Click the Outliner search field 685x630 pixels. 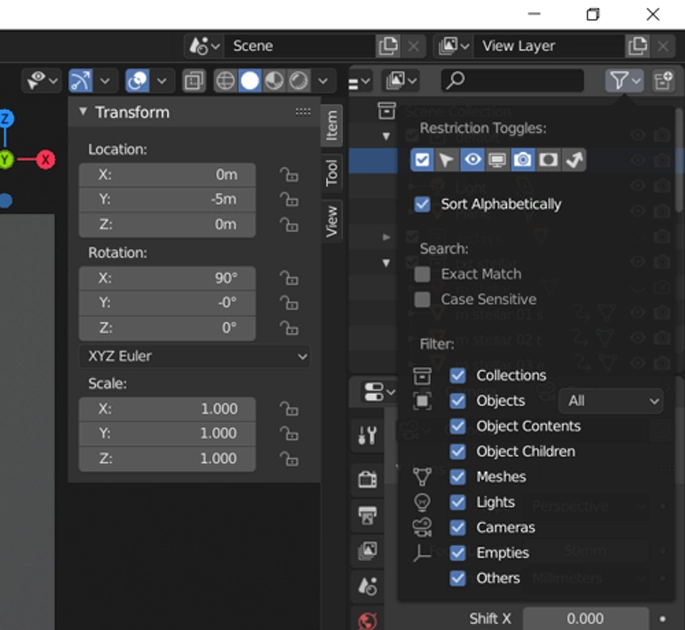[512, 81]
